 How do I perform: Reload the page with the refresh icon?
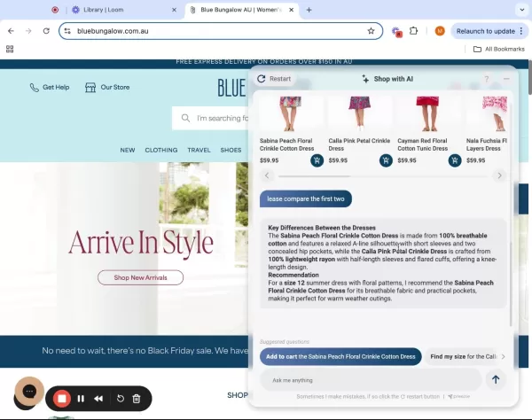coord(46,31)
